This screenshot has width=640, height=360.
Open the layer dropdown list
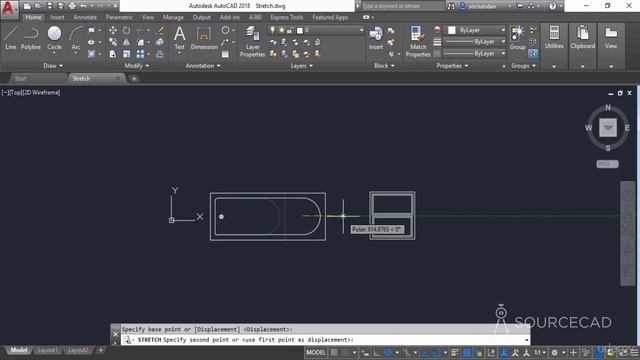361,30
